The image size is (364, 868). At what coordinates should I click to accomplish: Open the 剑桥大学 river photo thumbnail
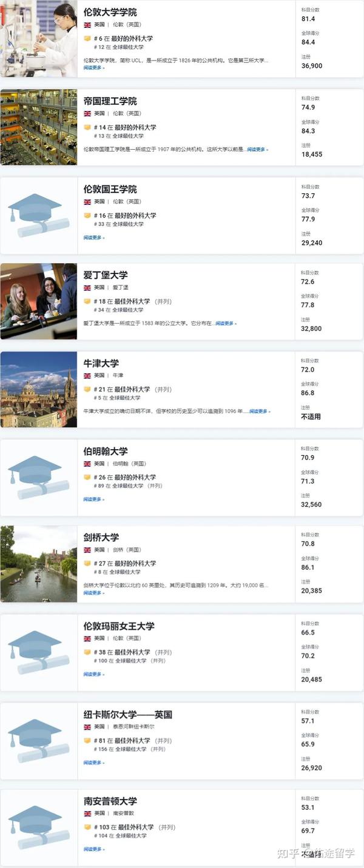coord(39,564)
